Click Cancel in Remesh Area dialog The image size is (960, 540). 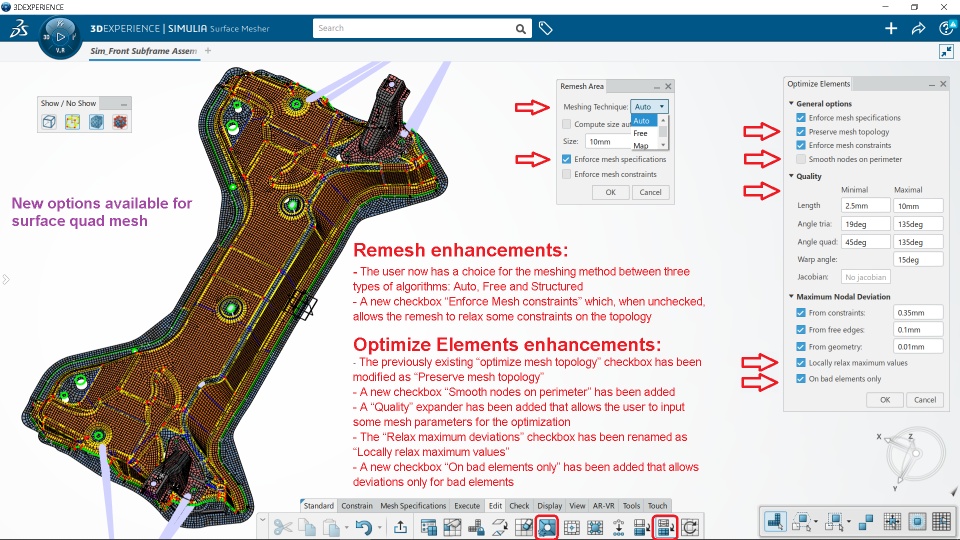point(650,192)
